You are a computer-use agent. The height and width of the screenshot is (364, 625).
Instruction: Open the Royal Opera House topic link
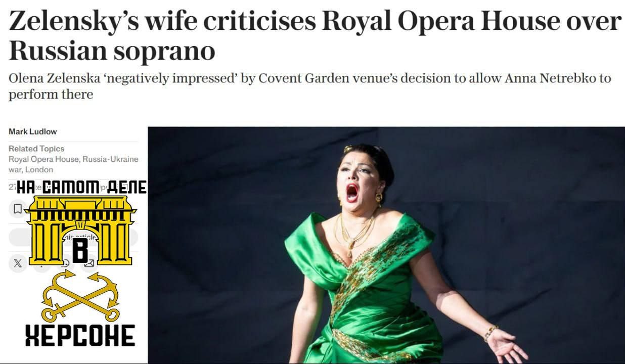pos(43,159)
